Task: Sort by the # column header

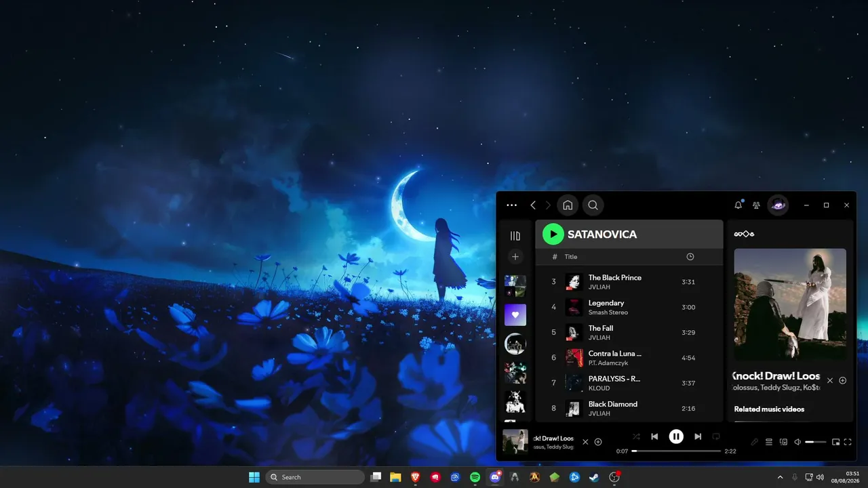Action: click(x=555, y=257)
